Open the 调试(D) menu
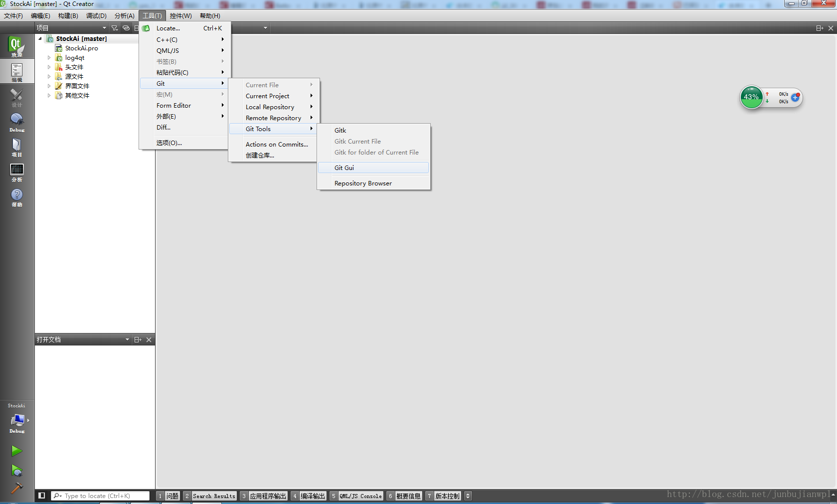This screenshot has height=504, width=837. (x=96, y=16)
